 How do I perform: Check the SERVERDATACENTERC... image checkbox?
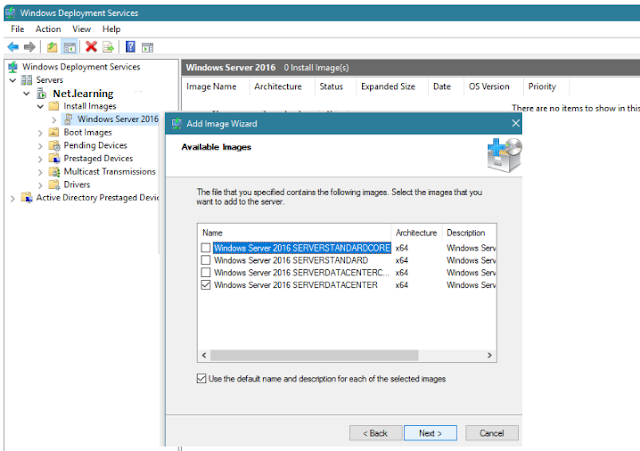pos(206,272)
